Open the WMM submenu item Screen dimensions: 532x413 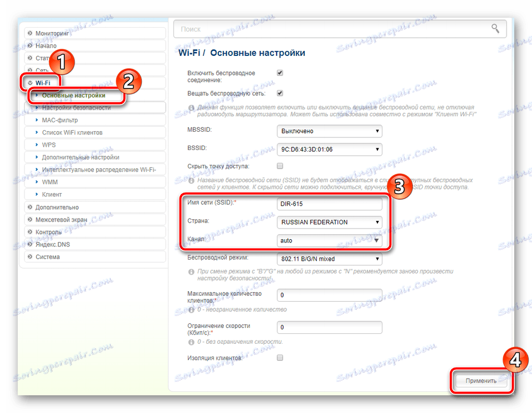[95, 182]
